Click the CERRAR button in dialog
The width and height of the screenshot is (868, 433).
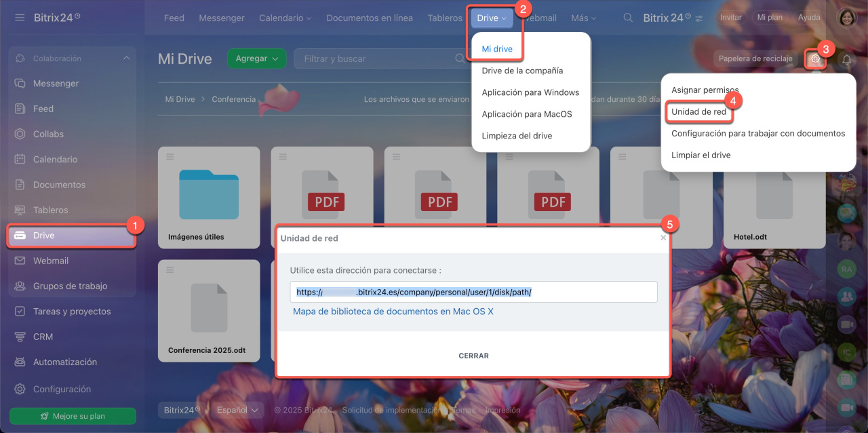point(473,356)
